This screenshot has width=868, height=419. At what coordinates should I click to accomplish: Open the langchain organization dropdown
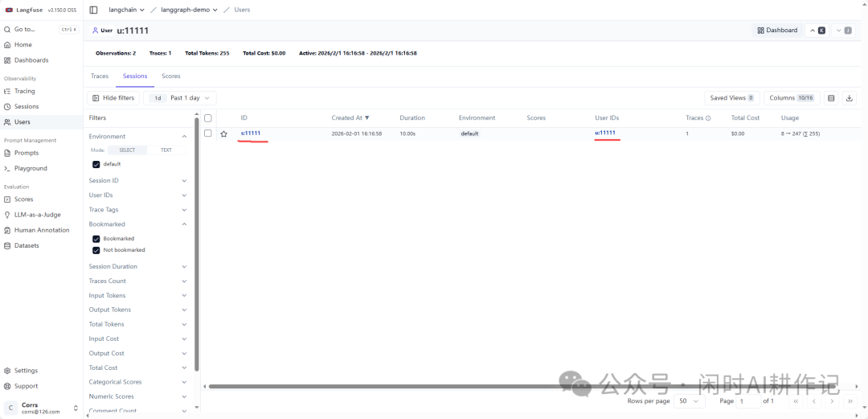(x=126, y=10)
